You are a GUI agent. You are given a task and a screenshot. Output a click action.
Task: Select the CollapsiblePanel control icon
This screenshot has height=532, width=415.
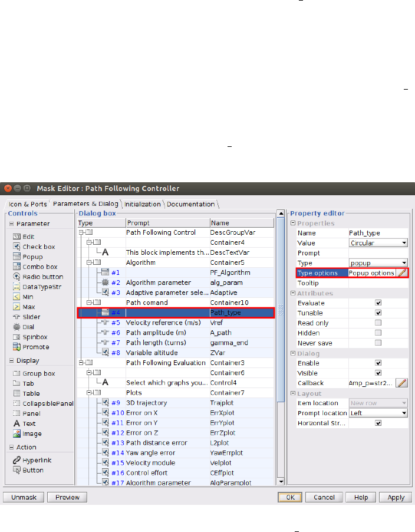(x=17, y=403)
